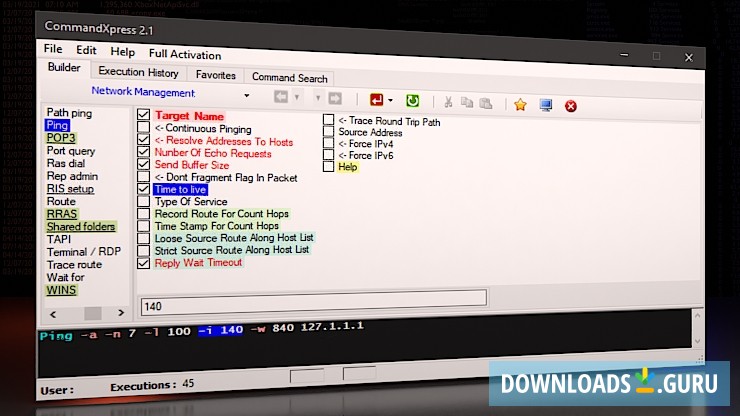Enable Trace Round Trip Path checkbox

328,120
